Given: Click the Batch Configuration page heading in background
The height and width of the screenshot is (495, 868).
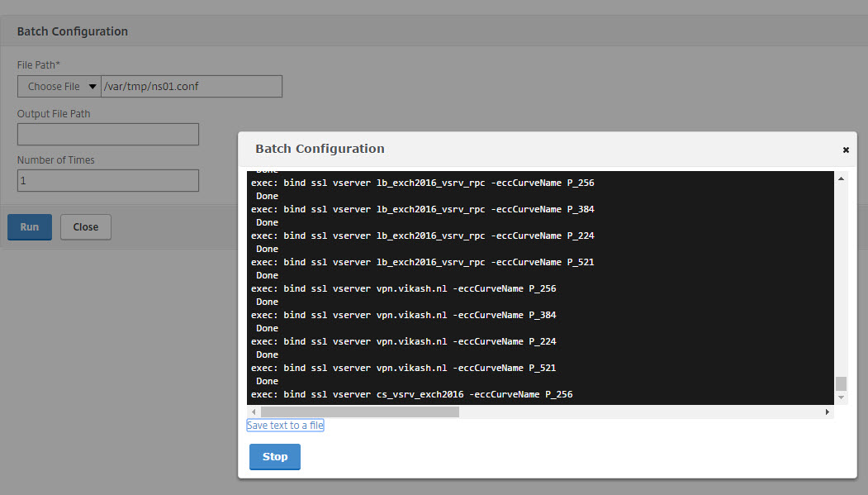Looking at the screenshot, I should 73,31.
